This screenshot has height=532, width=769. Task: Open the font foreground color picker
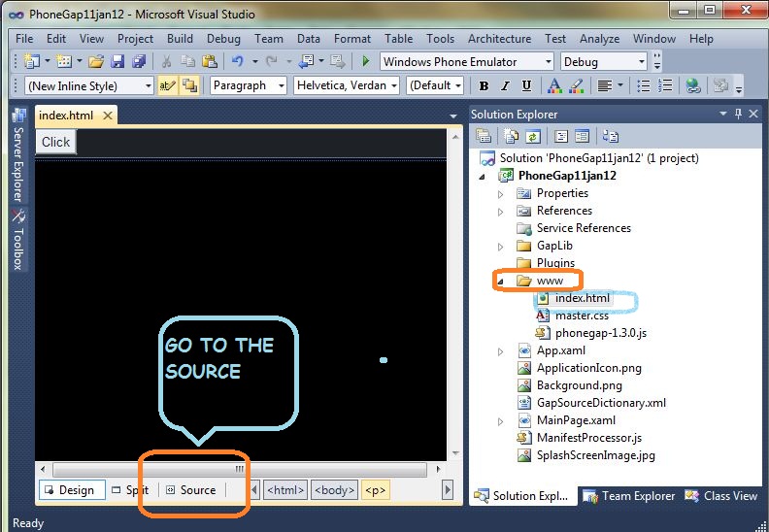554,85
